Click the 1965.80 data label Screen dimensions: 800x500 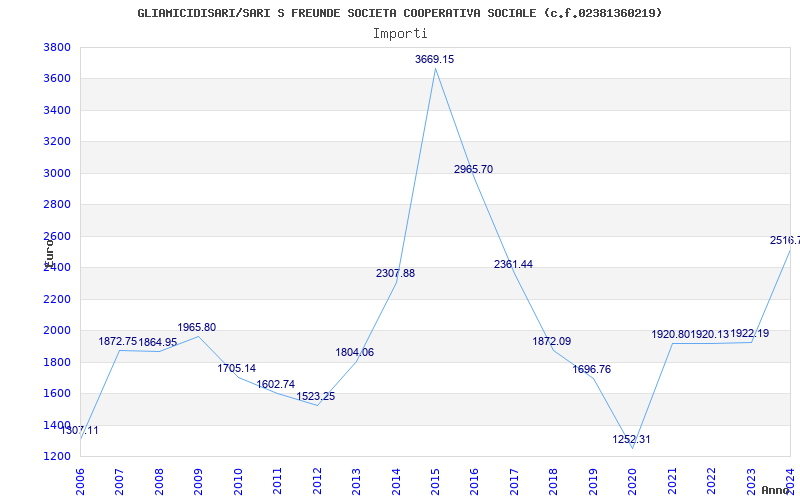(x=196, y=328)
